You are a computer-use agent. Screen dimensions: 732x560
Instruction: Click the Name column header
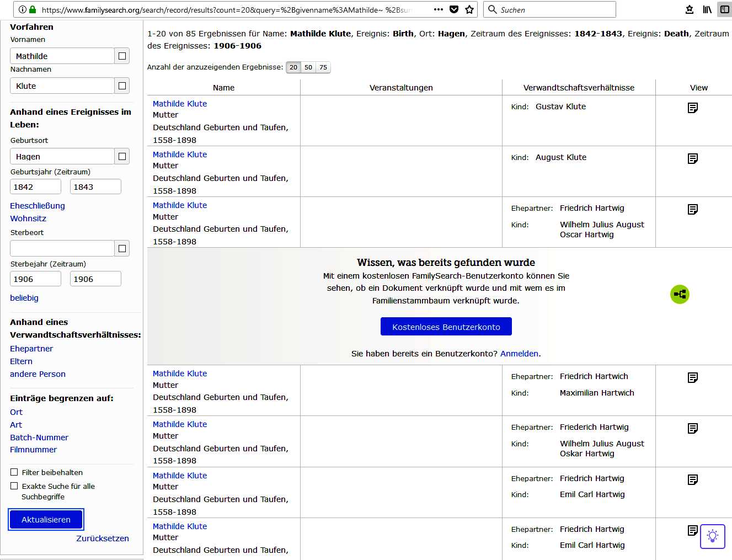[x=223, y=88]
